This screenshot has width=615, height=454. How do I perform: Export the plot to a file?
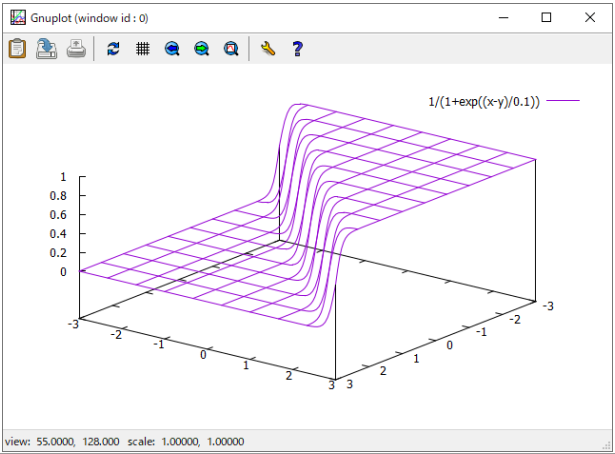(x=46, y=48)
